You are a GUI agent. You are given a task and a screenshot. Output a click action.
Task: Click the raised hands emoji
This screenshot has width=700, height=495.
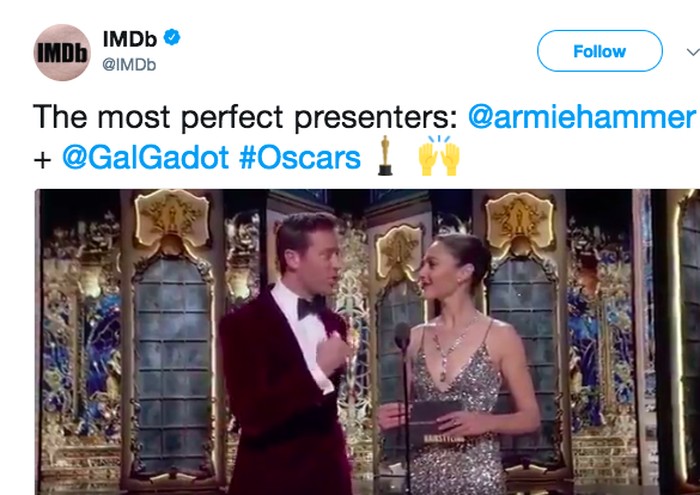coord(437,157)
